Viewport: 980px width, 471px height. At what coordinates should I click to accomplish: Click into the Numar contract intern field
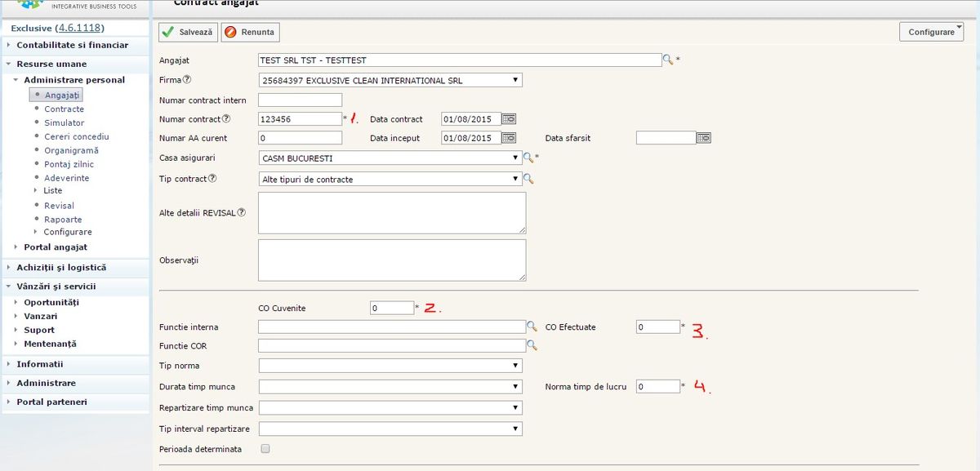pos(300,100)
